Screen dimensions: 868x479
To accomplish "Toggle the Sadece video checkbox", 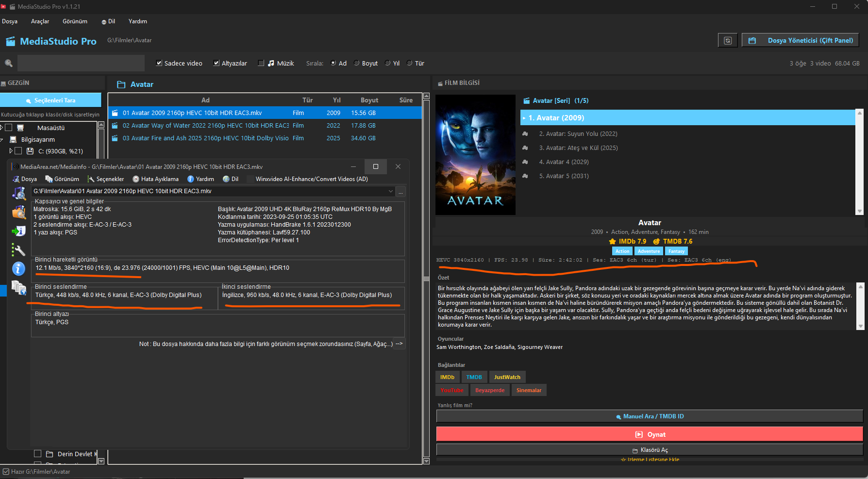I will [159, 63].
